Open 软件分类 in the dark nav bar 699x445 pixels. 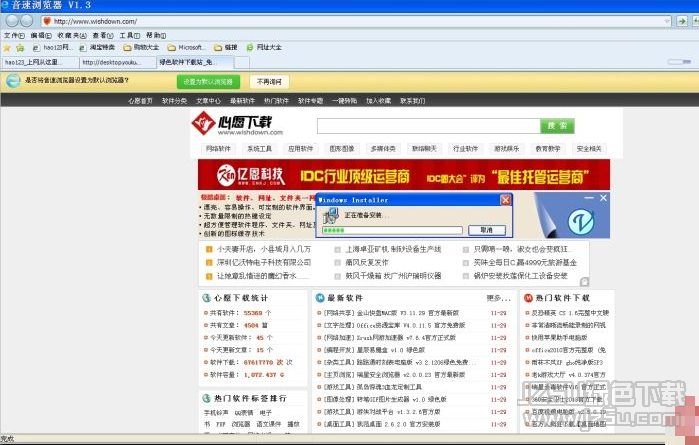click(x=174, y=101)
